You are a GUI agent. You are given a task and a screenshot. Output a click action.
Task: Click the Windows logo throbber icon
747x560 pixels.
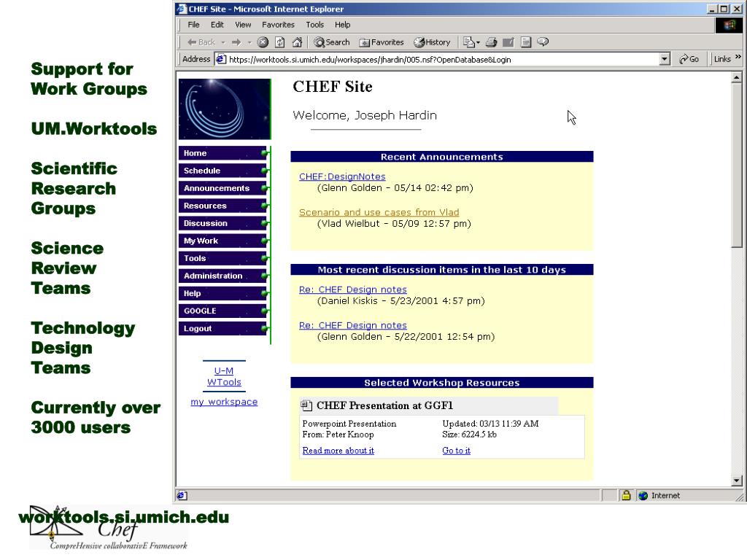pos(729,25)
